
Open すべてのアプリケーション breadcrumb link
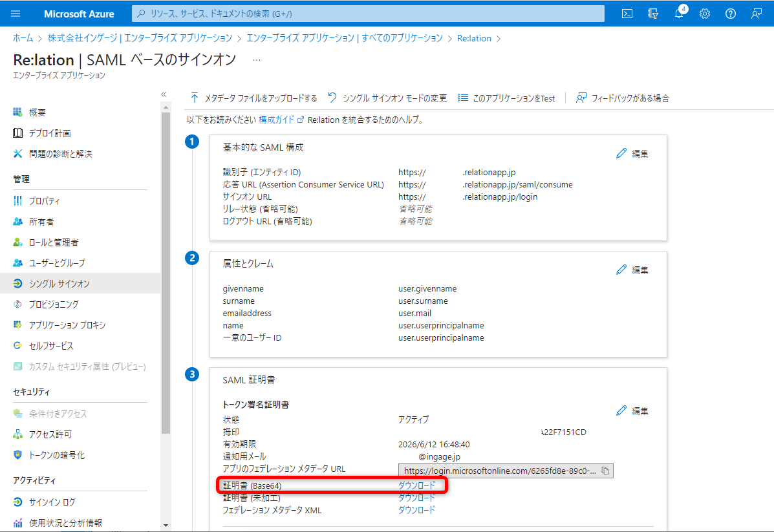point(345,39)
